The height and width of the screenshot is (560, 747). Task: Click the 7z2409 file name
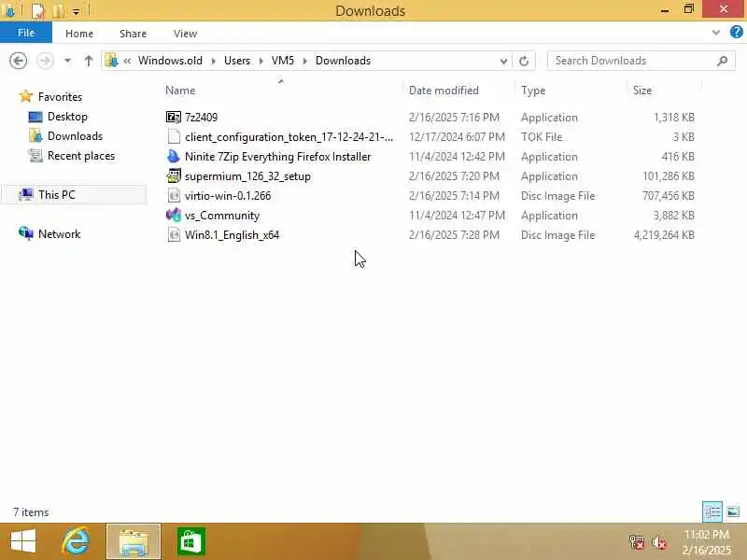[201, 118]
